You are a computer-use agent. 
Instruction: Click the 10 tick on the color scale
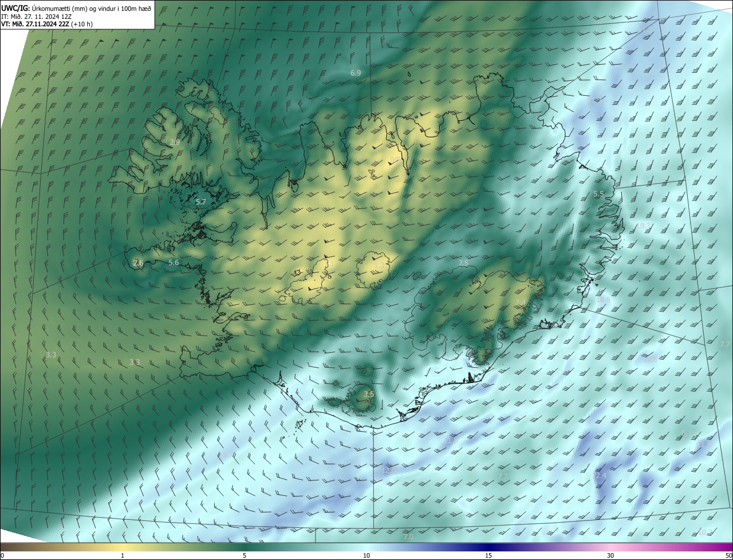[366, 555]
